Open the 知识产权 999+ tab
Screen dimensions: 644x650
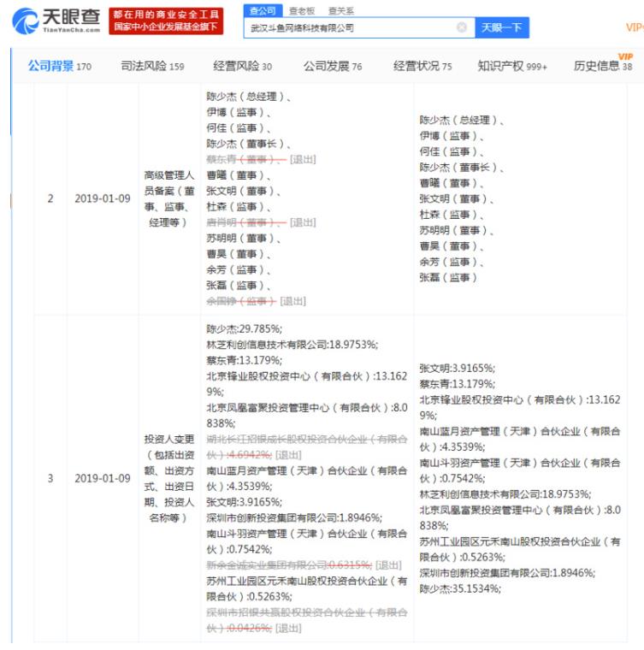(x=512, y=66)
